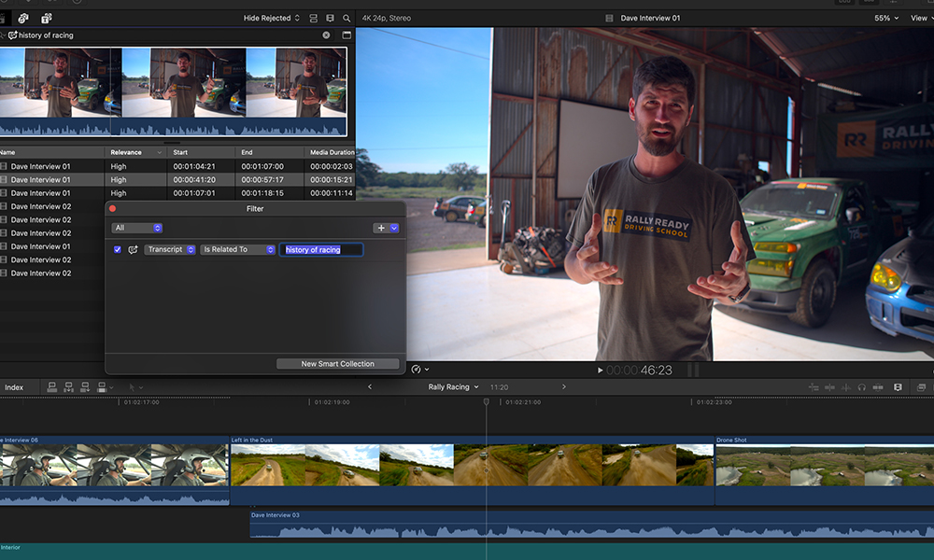
Task: Toggle the filter window icon beside search
Action: pos(347,35)
